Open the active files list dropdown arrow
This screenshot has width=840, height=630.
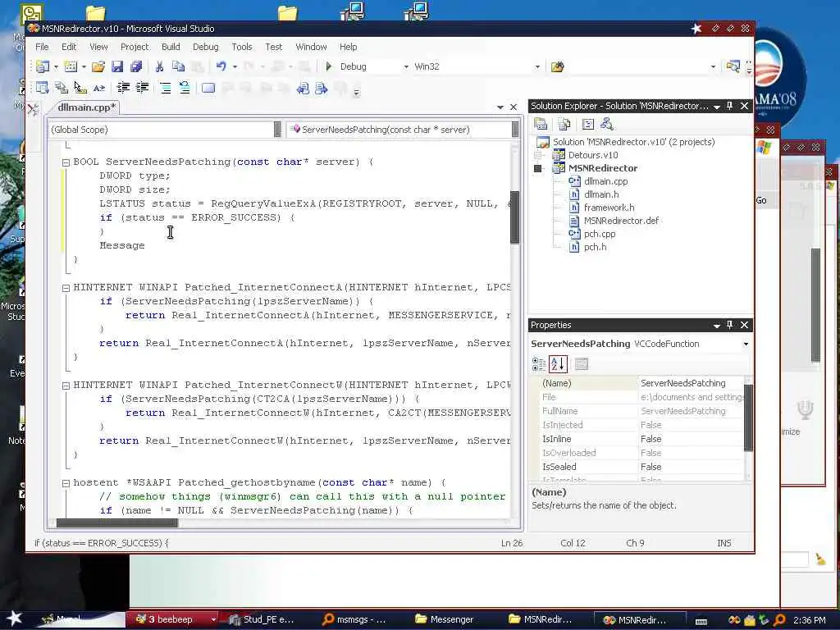(500, 107)
